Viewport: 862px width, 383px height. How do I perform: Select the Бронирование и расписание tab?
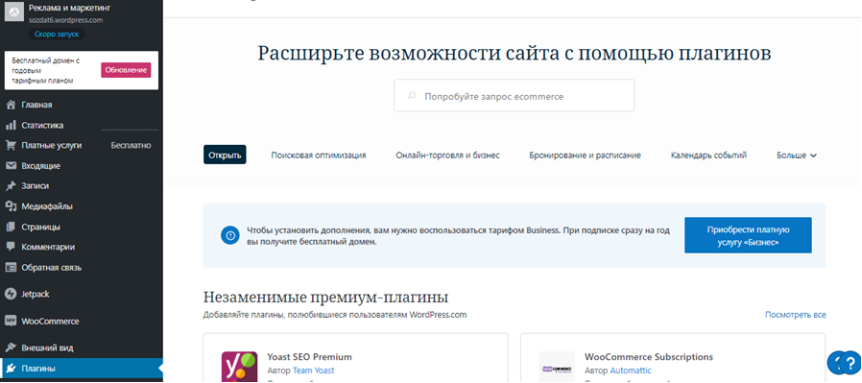point(585,156)
